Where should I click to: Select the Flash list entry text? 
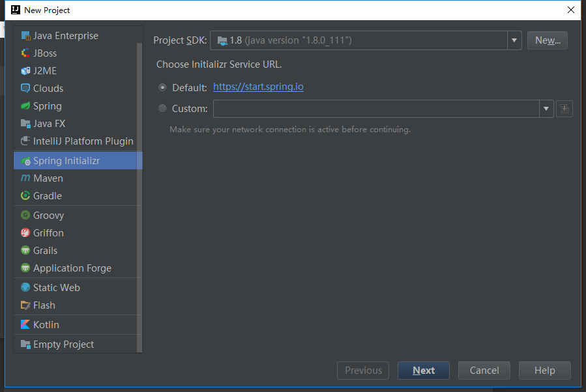click(x=44, y=305)
